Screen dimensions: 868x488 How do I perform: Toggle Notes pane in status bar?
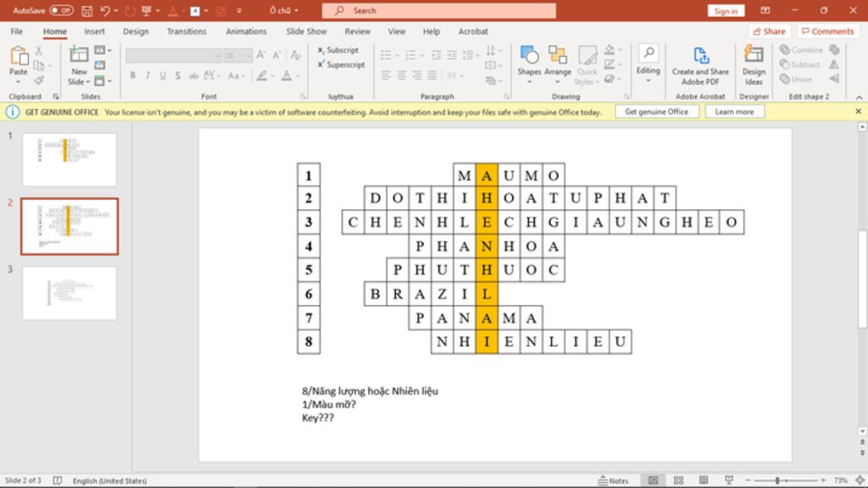pyautogui.click(x=613, y=480)
